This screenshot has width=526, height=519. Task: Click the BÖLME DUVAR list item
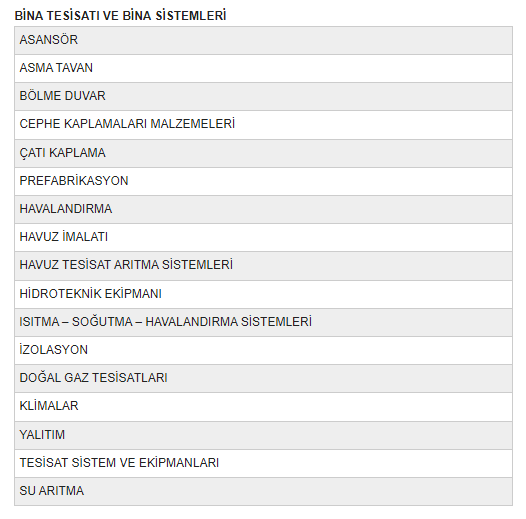[x=263, y=97]
